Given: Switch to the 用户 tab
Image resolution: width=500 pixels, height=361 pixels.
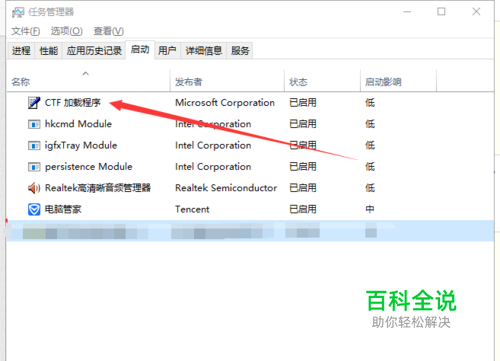Looking at the screenshot, I should point(167,51).
